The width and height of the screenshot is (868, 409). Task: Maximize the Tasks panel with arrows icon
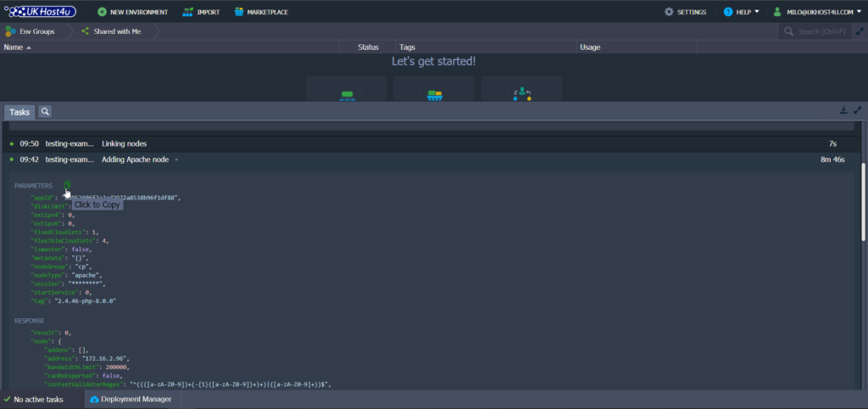[x=858, y=110]
